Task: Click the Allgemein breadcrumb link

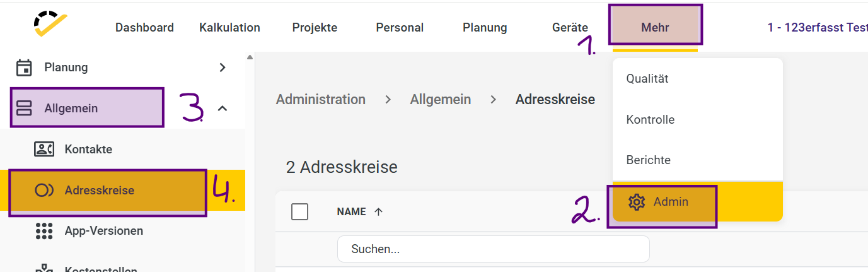Action: (x=441, y=100)
